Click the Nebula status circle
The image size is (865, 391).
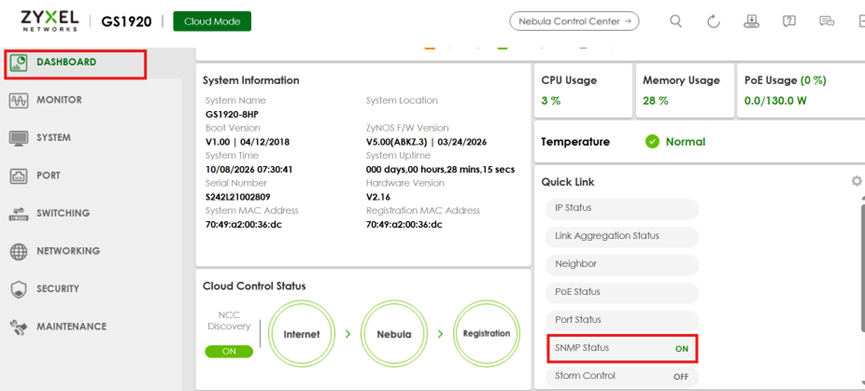point(394,334)
